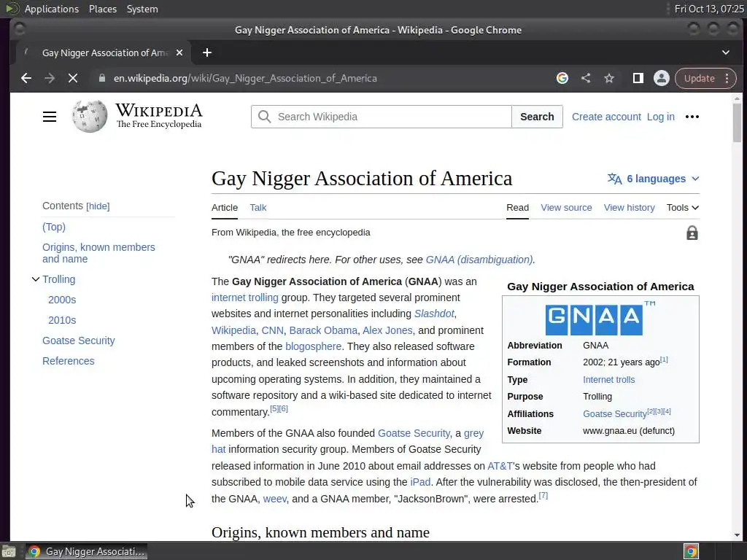Click the Applications menu logo icon
Screen dimensions: 747x560
click(x=12, y=9)
